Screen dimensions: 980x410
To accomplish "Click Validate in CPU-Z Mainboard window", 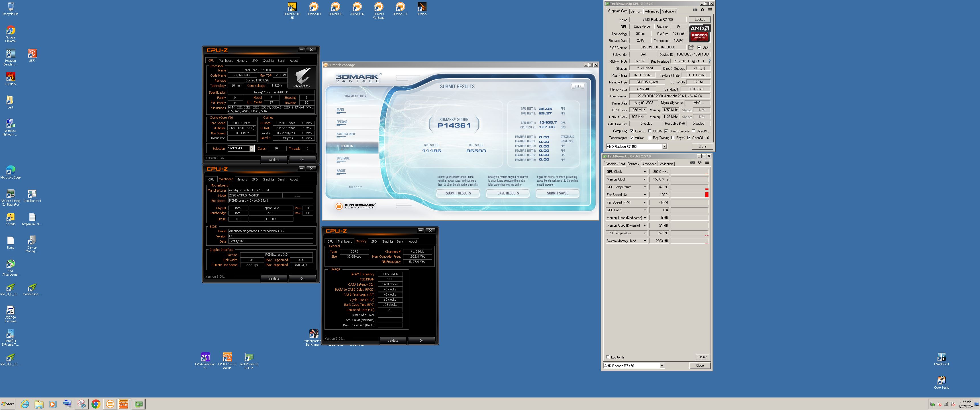I will tap(273, 278).
